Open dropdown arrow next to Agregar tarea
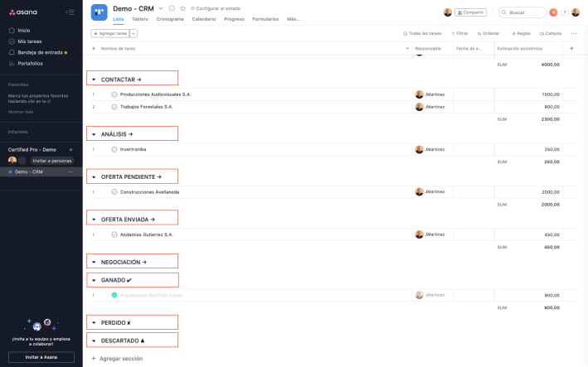The width and height of the screenshot is (588, 367). point(134,33)
